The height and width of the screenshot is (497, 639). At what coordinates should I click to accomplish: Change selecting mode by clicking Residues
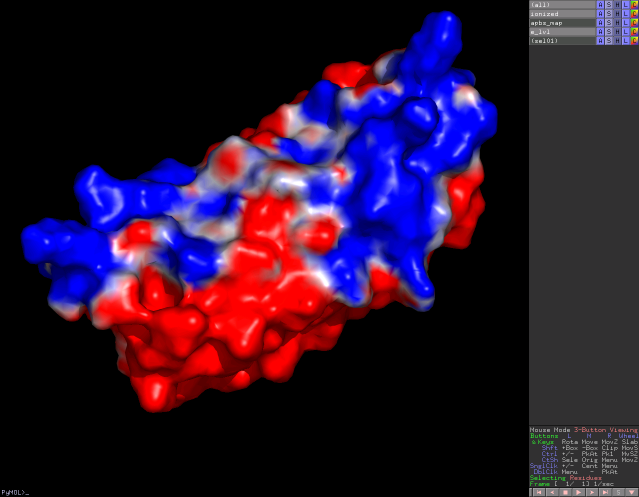pyautogui.click(x=586, y=478)
